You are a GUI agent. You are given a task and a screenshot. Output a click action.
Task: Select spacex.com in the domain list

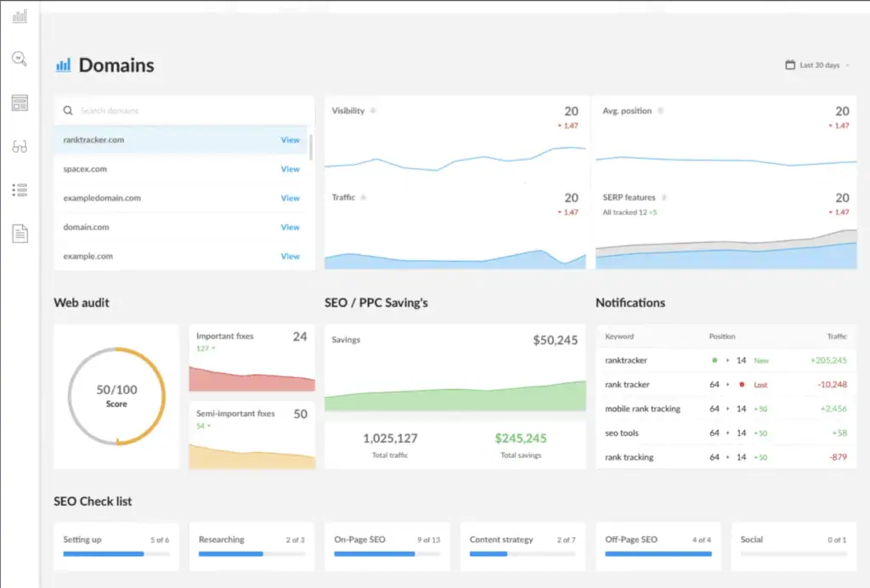pos(85,169)
